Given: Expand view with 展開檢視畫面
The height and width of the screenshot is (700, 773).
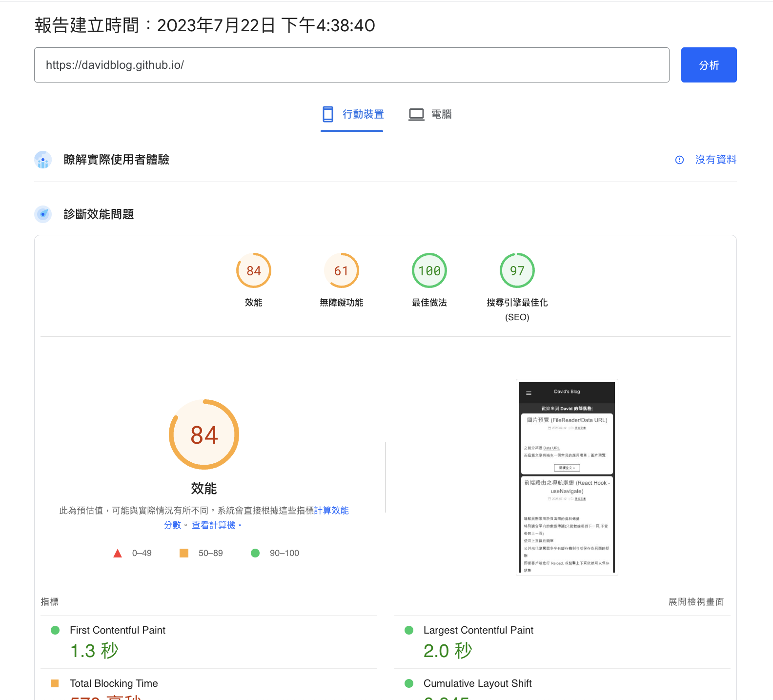Looking at the screenshot, I should point(696,602).
